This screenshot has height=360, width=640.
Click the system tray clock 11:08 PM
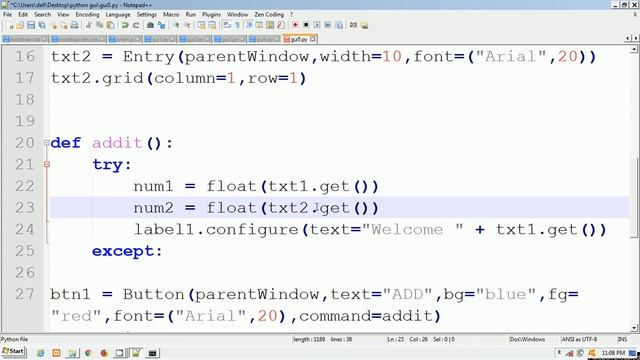tap(613, 353)
